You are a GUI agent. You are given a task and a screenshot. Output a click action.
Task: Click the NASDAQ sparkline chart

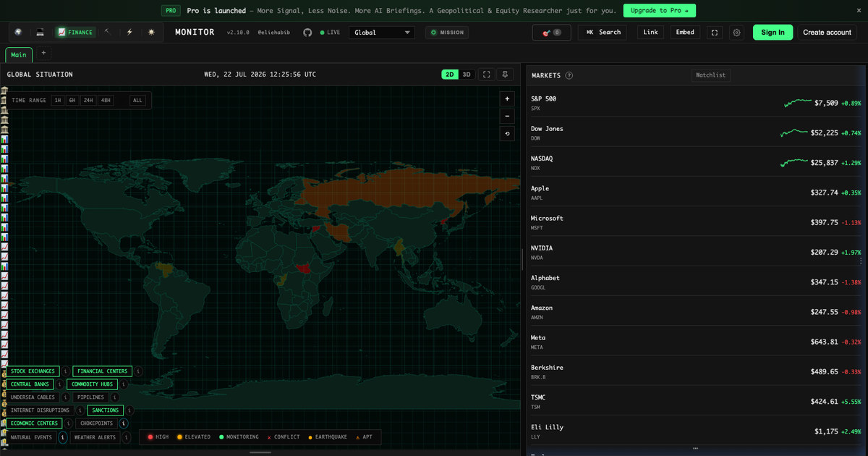click(x=794, y=162)
